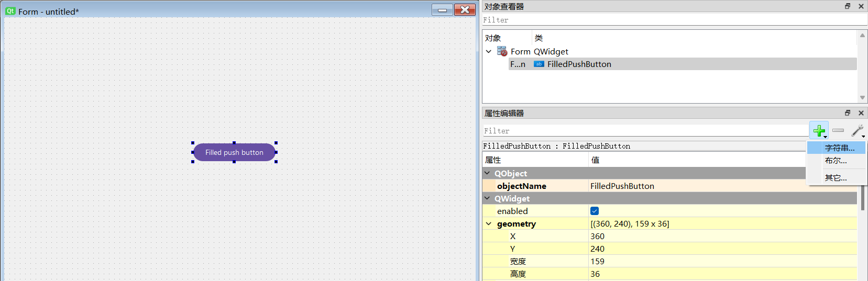Collapse the Form tree node
The width and height of the screenshot is (868, 281).
tap(489, 51)
